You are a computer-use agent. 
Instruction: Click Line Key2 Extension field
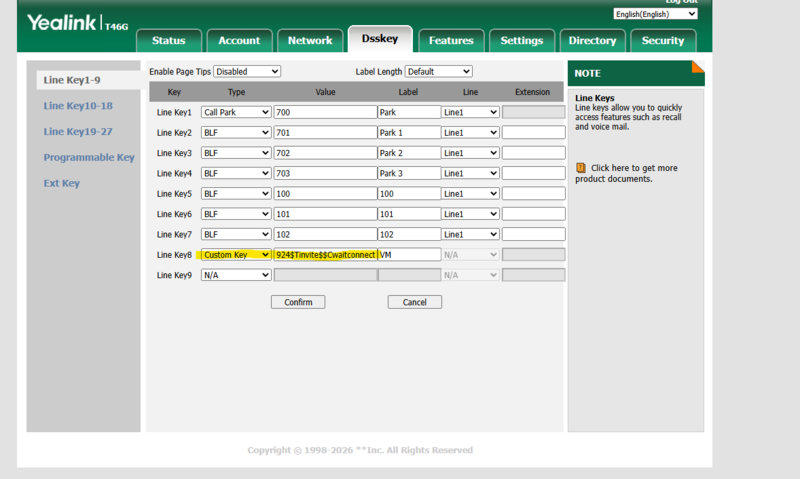click(x=534, y=133)
